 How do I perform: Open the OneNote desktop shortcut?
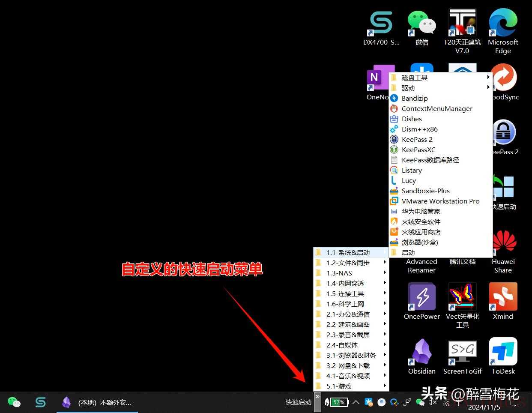pyautogui.click(x=378, y=82)
